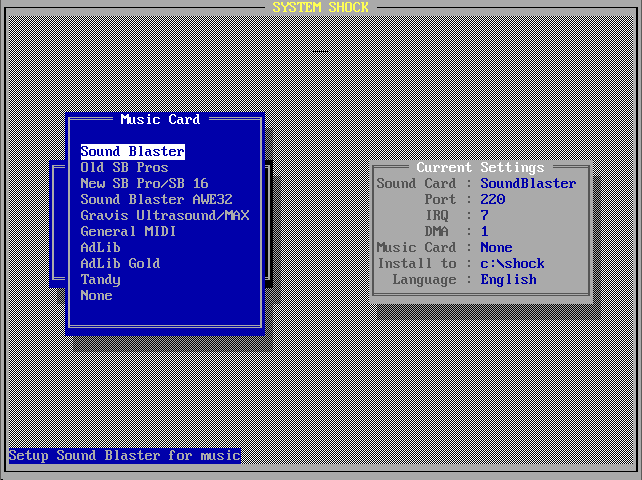
Task: Click the Music Card dialog title
Action: click(x=160, y=120)
